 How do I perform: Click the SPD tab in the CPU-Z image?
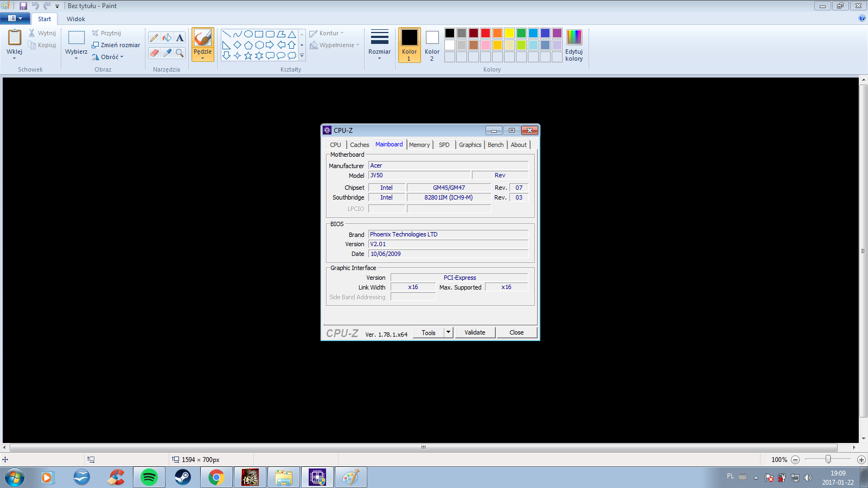pyautogui.click(x=444, y=145)
